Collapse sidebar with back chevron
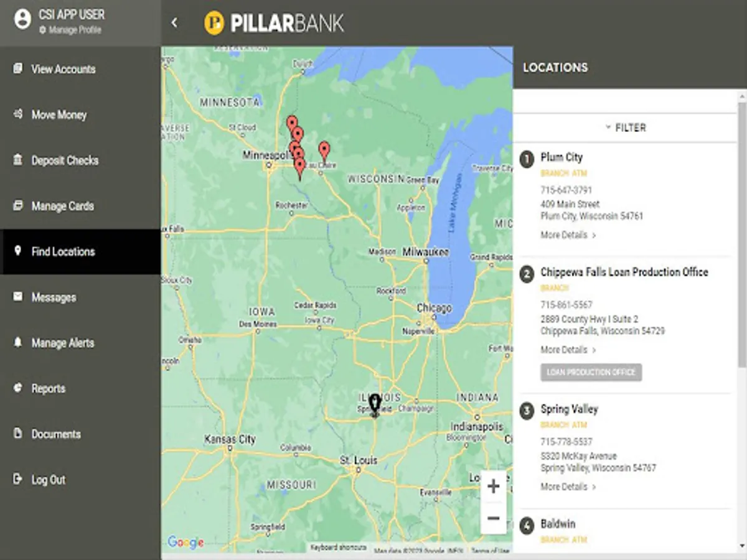747x560 pixels. (174, 23)
